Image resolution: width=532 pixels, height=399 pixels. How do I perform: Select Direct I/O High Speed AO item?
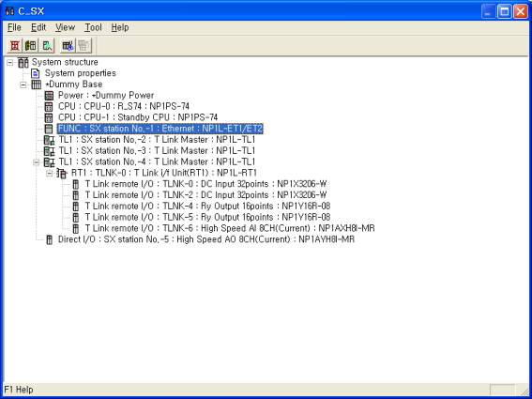206,239
